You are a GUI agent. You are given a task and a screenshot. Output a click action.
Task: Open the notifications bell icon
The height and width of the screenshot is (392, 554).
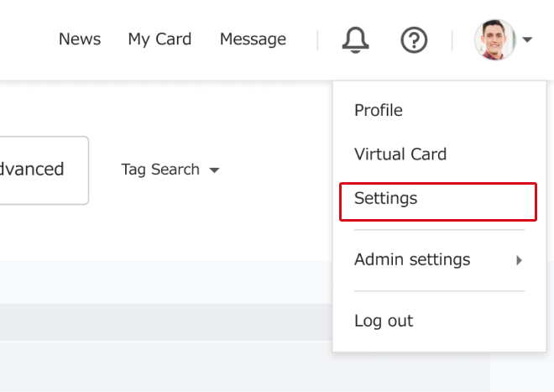click(355, 40)
